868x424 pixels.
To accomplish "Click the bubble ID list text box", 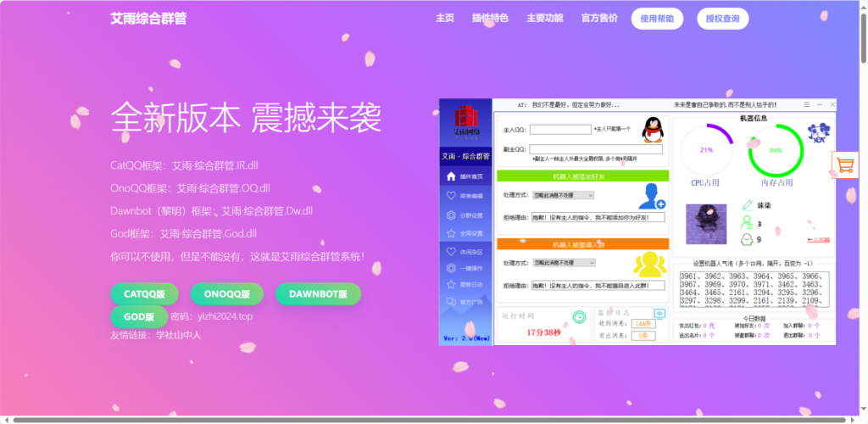I will pos(754,289).
